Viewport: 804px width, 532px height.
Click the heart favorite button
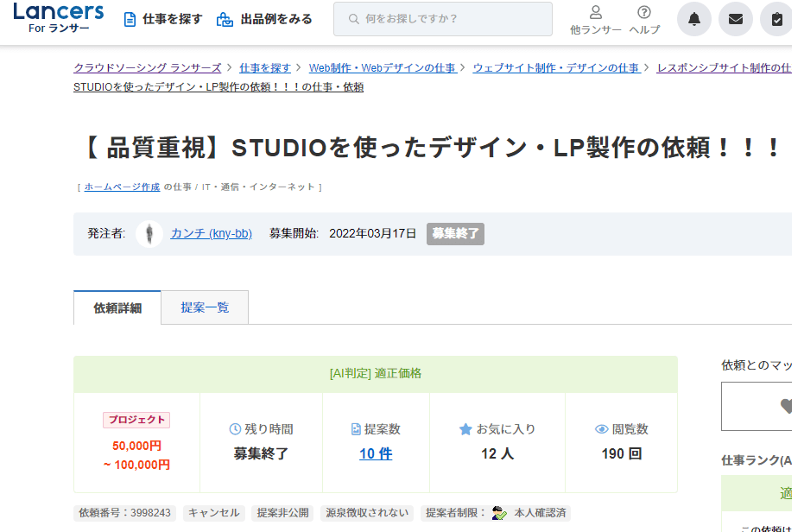(x=786, y=406)
